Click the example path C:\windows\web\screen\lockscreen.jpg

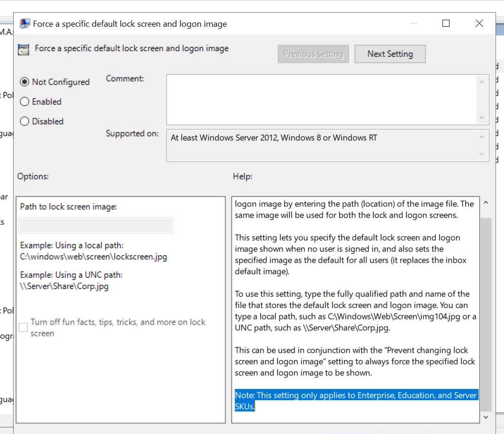coord(93,257)
